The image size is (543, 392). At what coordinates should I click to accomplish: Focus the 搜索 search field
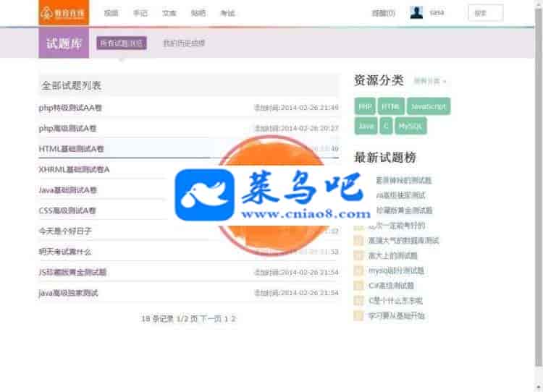486,13
